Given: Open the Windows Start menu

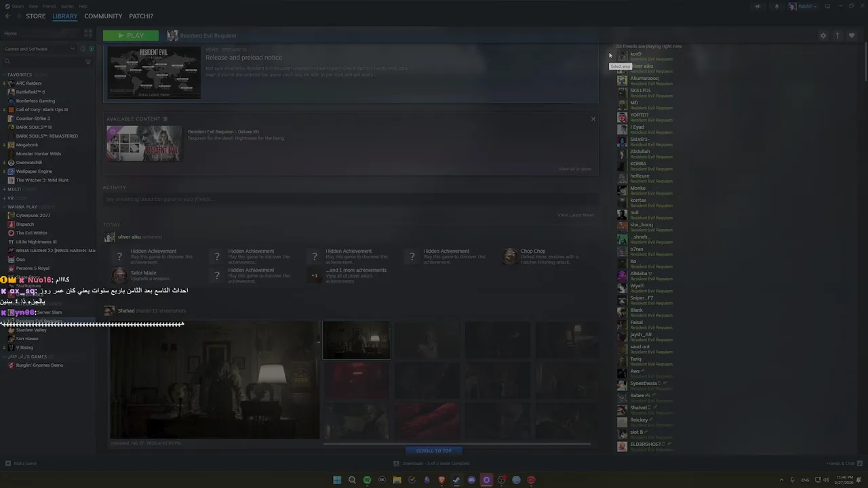Looking at the screenshot, I should [x=337, y=480].
